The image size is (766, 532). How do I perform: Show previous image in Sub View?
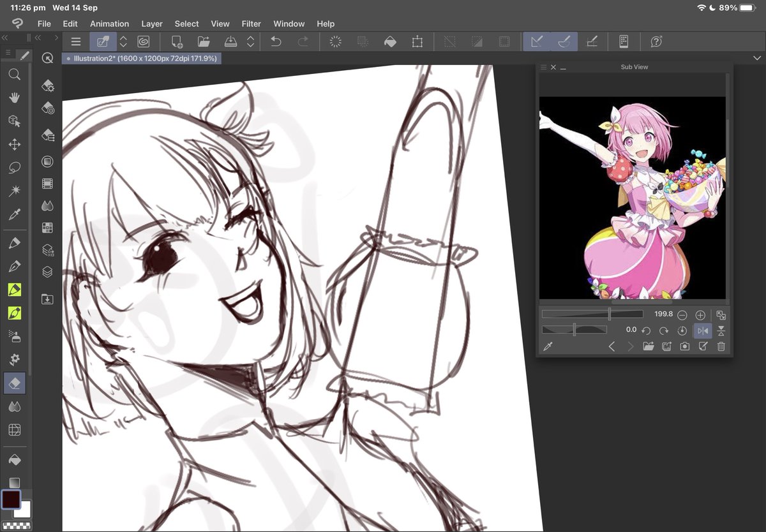612,346
